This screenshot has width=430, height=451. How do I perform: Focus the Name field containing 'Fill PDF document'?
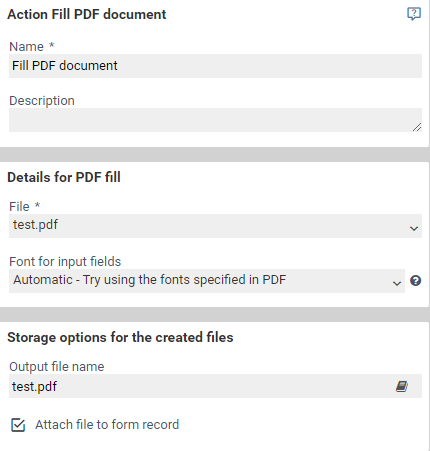[215, 66]
